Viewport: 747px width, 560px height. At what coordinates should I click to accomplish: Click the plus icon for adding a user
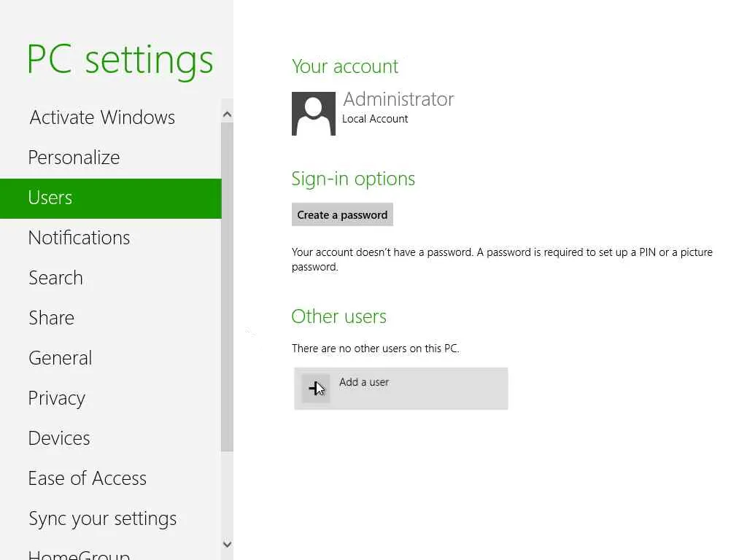click(x=316, y=389)
